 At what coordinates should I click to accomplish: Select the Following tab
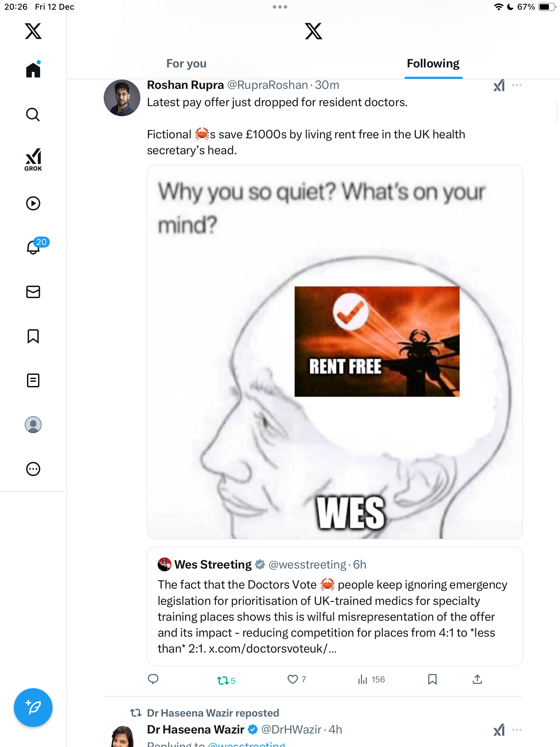pos(433,64)
